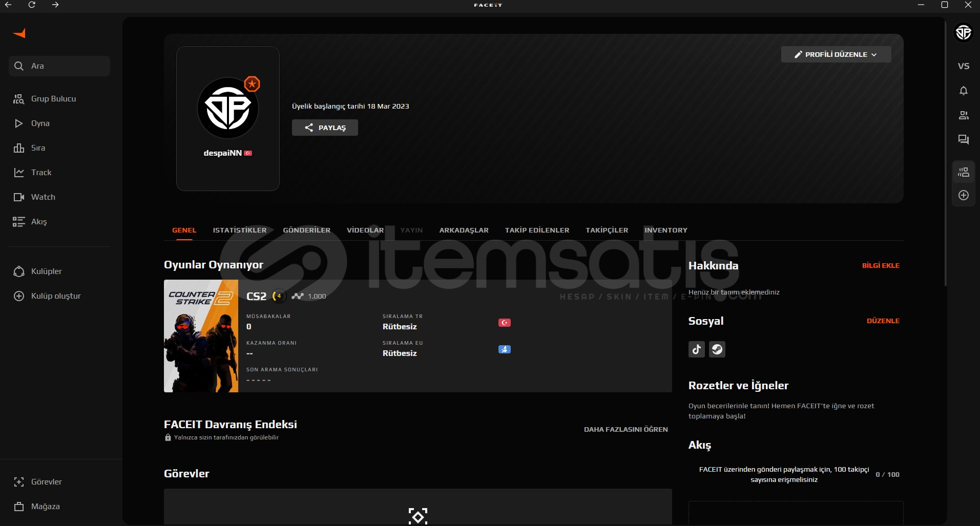Click the plus circle in right rail
This screenshot has height=526, width=980.
pos(964,195)
